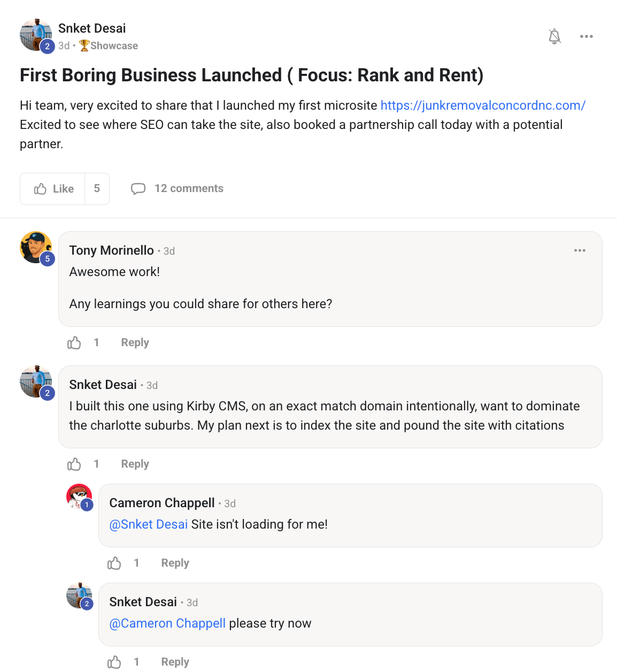The image size is (617, 672).
Task: Click the 12 comments speech bubble icon
Action: pos(138,189)
